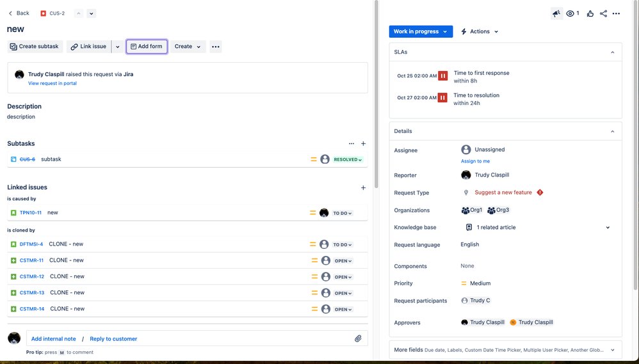Toggle watching with the eye icon

tap(570, 13)
